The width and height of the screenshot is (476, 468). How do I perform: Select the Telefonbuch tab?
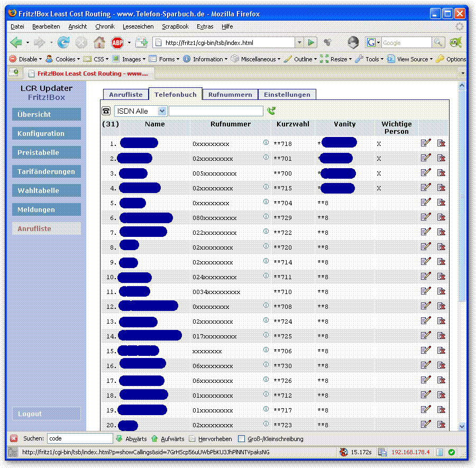click(175, 94)
